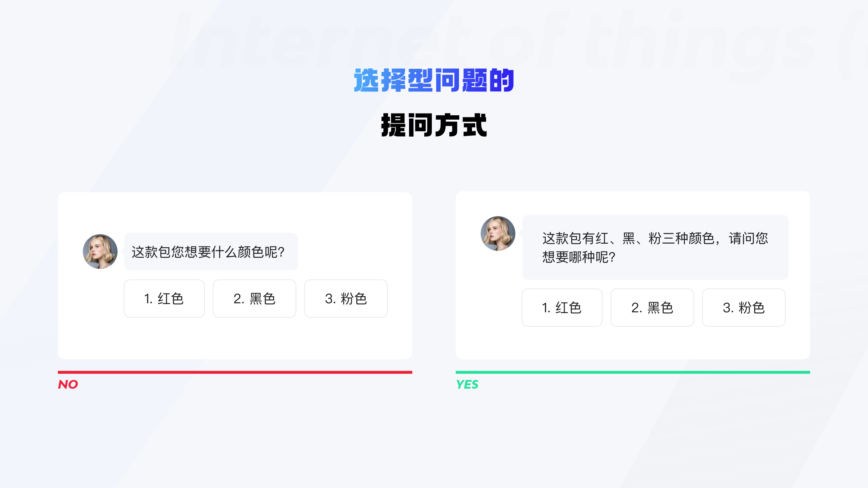Click the 这款包有红、黑、粉三种颜色 chat bubble
Viewport: 868px width, 488px height.
655,247
